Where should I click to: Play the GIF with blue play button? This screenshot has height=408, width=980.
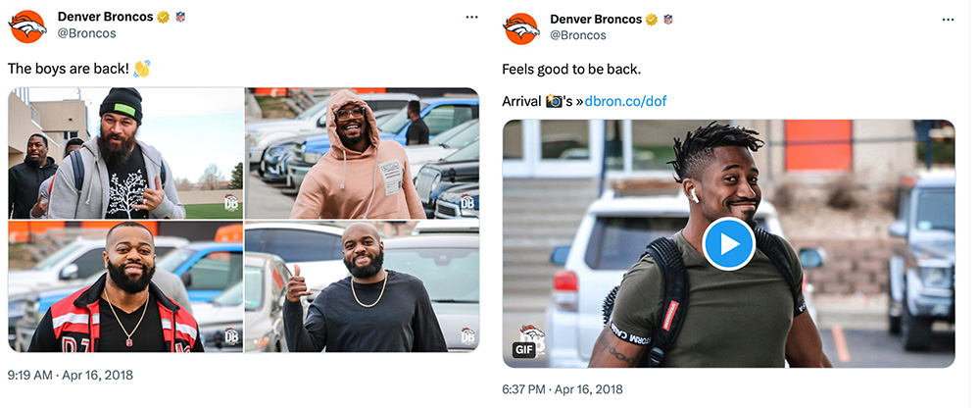click(729, 244)
